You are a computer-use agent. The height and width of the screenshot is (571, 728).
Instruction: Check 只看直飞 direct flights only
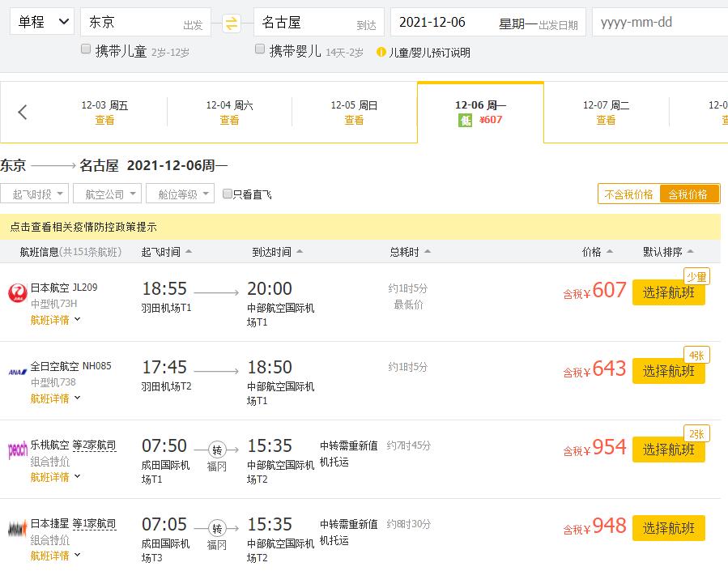pyautogui.click(x=228, y=194)
